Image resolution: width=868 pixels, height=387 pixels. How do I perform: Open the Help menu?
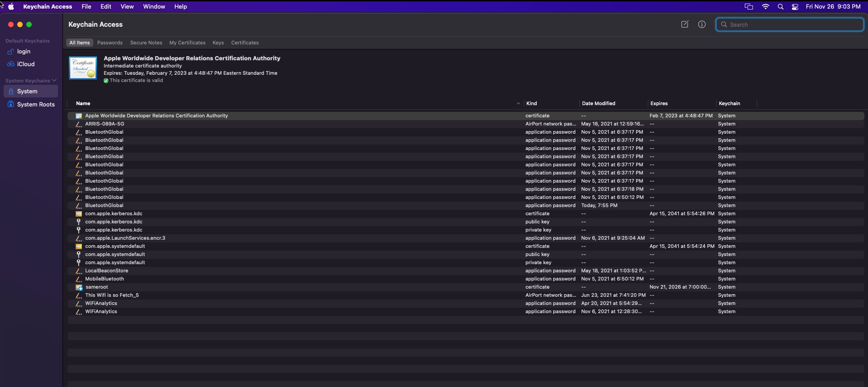pyautogui.click(x=181, y=7)
